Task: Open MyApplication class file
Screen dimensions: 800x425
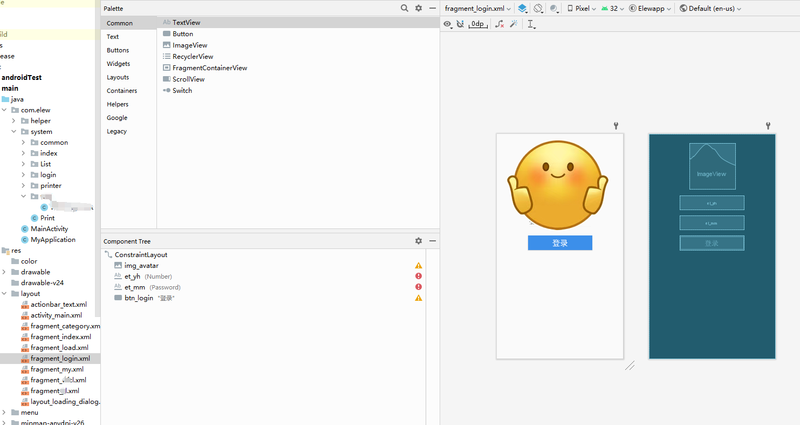Action: pyautogui.click(x=53, y=239)
